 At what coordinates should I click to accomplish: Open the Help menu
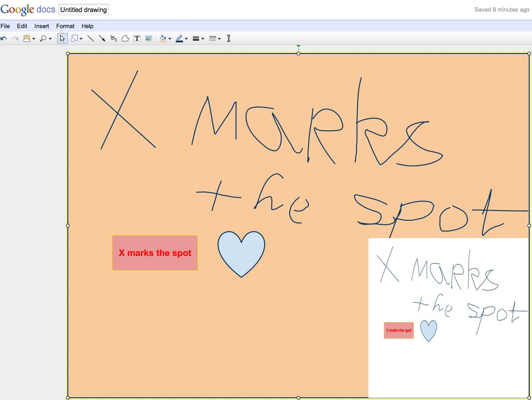click(x=87, y=26)
